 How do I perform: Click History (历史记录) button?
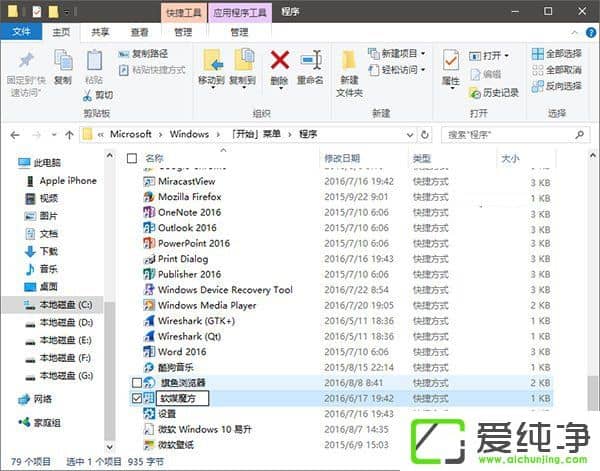494,93
